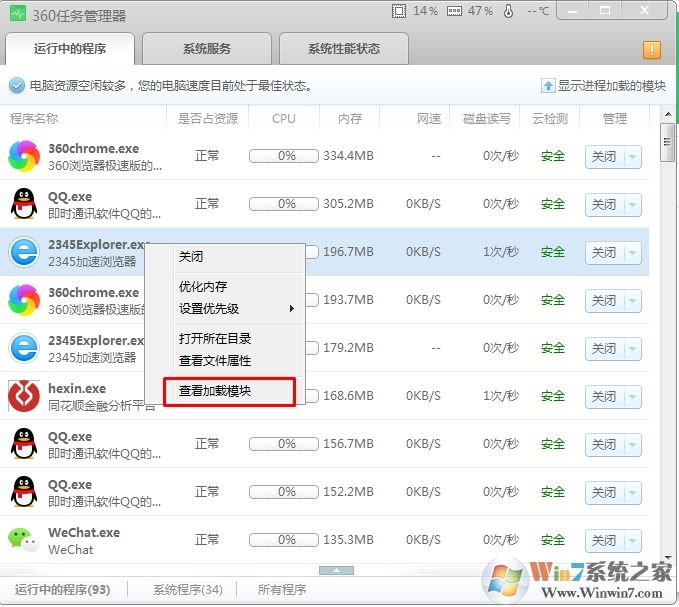Screen dimensions: 679x607
Task: Click 关闭 button for QQ.exe 152.2MB
Action: (605, 493)
